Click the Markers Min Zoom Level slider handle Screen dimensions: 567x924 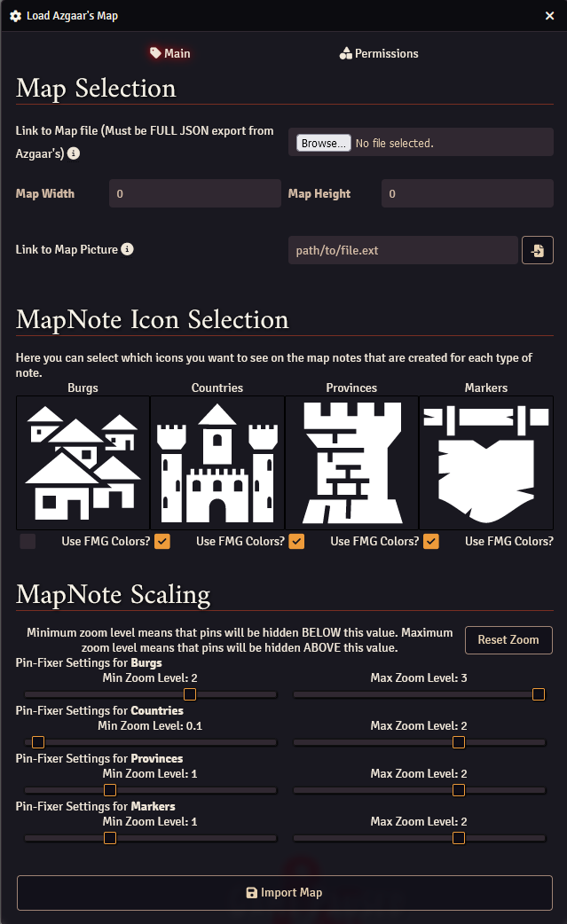[x=110, y=838]
